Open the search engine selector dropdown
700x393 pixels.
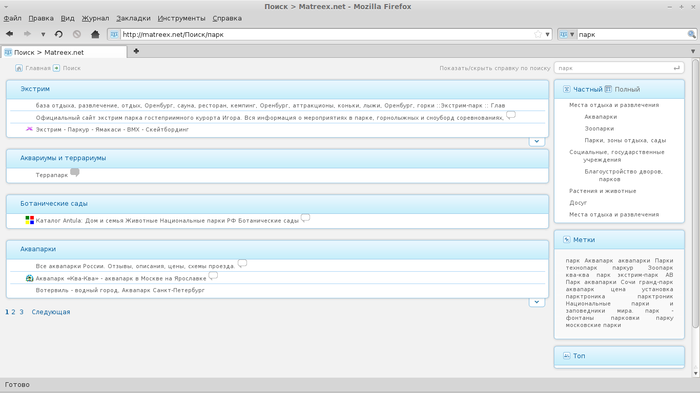(x=567, y=34)
